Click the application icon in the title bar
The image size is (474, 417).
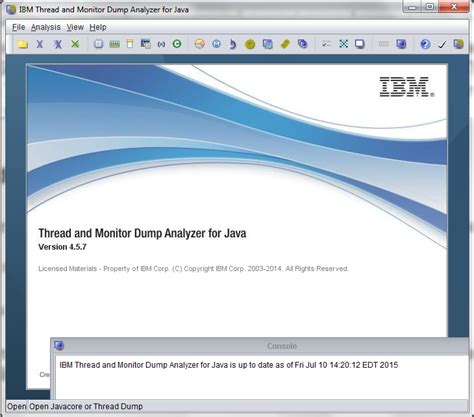click(x=11, y=9)
